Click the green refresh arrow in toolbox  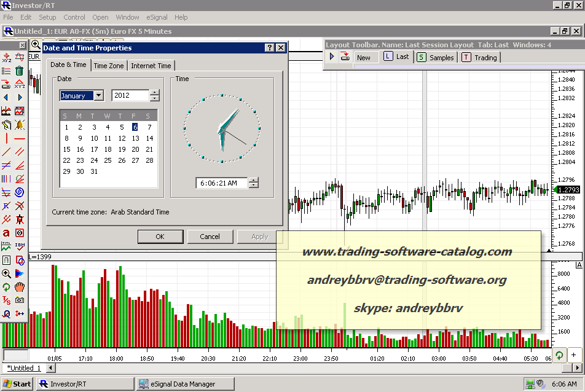(6, 287)
